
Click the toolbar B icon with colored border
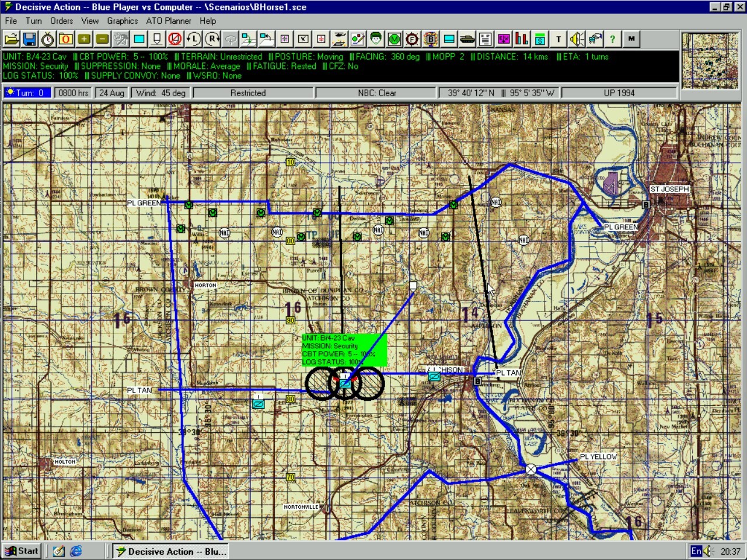click(431, 39)
